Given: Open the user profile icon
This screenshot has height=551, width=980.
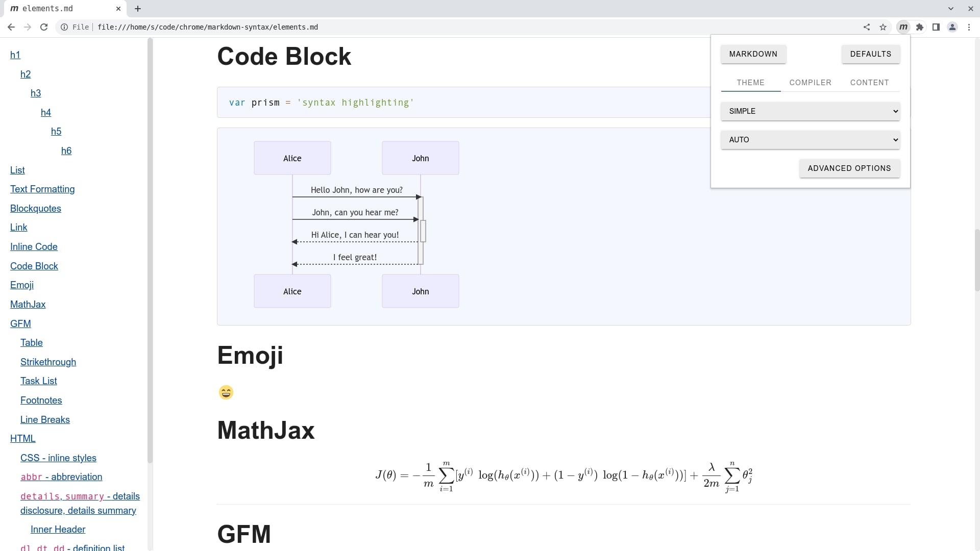Looking at the screenshot, I should tap(952, 27).
